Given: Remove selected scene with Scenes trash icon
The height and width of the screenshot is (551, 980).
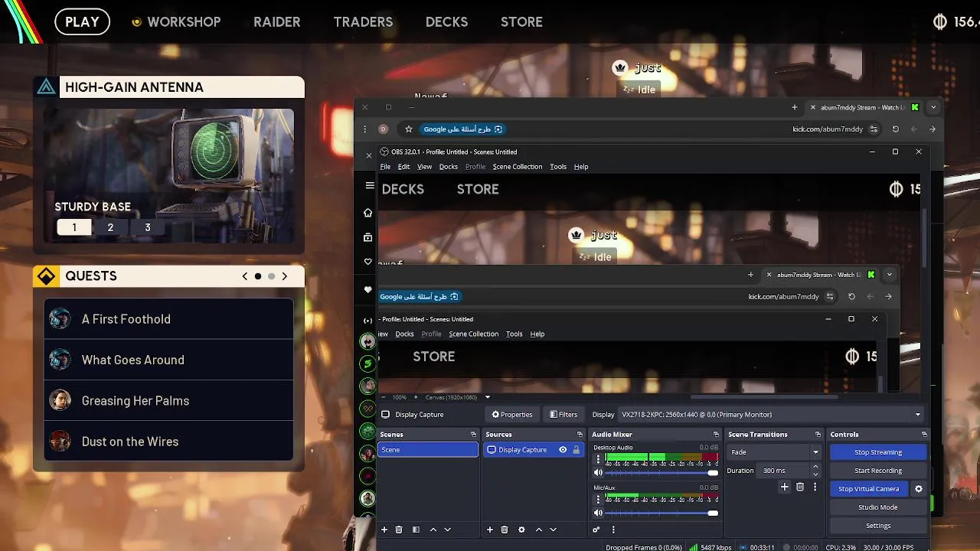Looking at the screenshot, I should point(399,530).
